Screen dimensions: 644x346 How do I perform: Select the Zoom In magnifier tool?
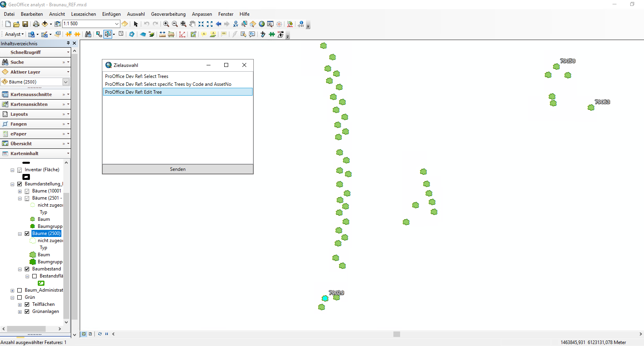[x=166, y=24]
